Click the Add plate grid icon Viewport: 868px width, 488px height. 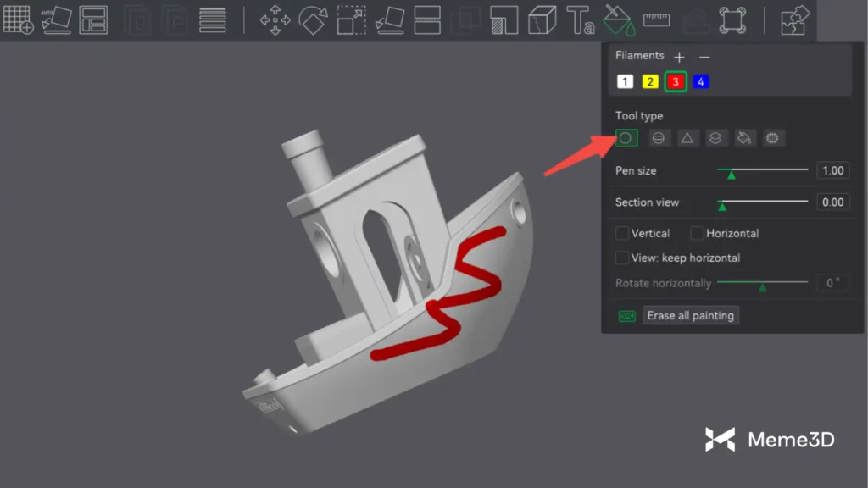[x=19, y=19]
